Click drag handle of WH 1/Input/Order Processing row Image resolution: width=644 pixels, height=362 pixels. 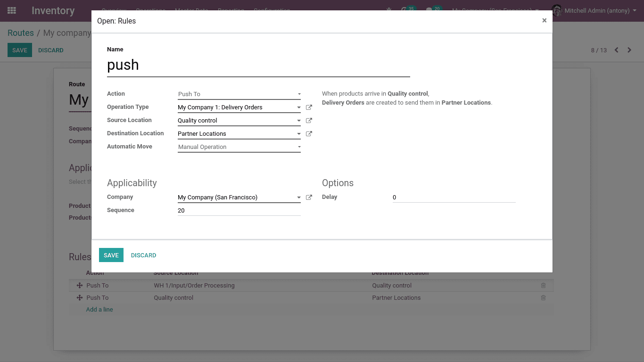point(79,286)
